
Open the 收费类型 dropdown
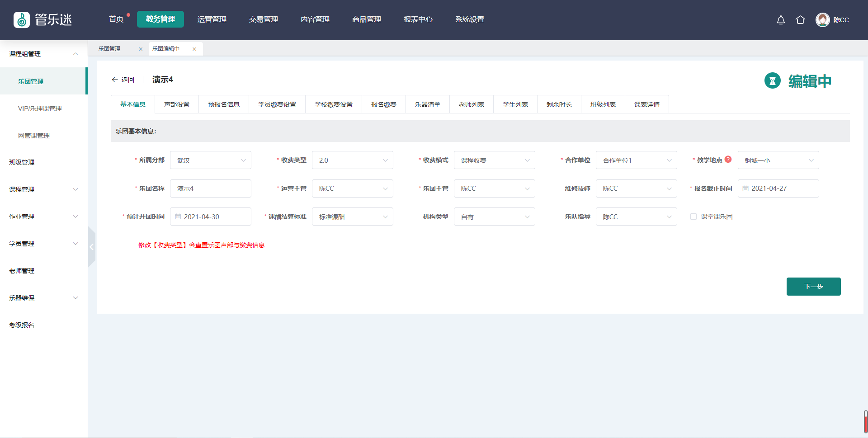pos(353,160)
